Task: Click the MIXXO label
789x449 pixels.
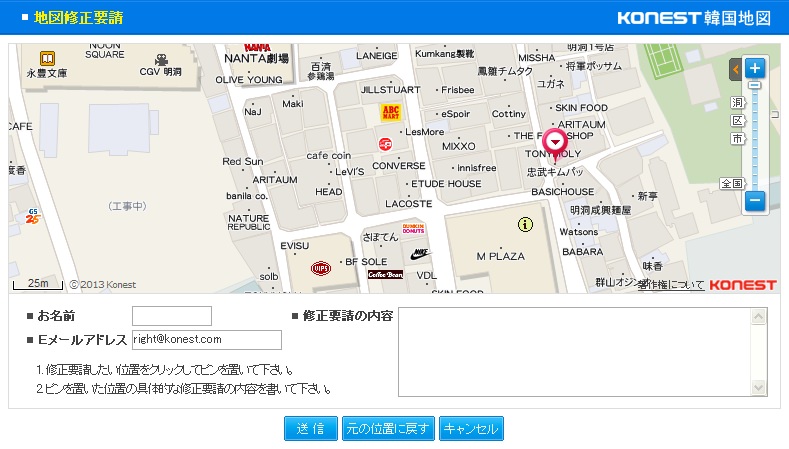Action: click(458, 146)
